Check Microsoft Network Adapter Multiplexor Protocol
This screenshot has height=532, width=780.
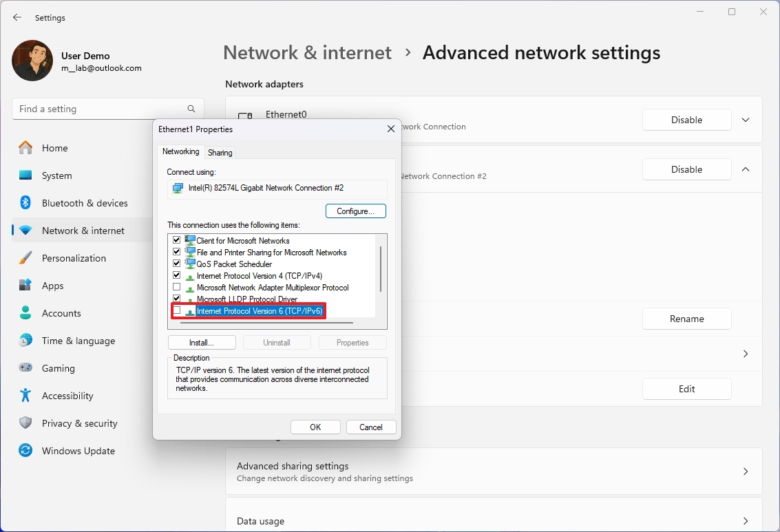tap(177, 288)
